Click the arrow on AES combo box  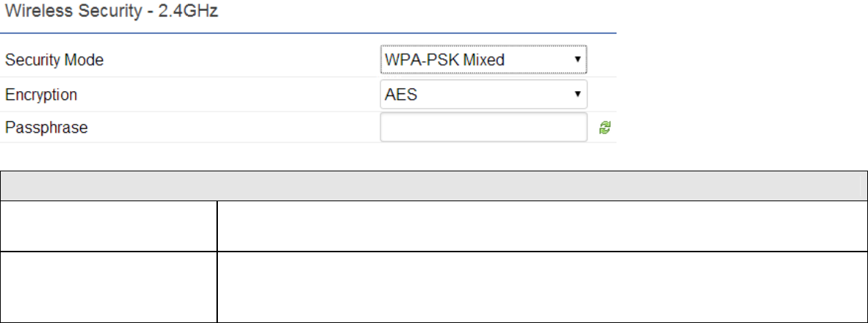[577, 94]
